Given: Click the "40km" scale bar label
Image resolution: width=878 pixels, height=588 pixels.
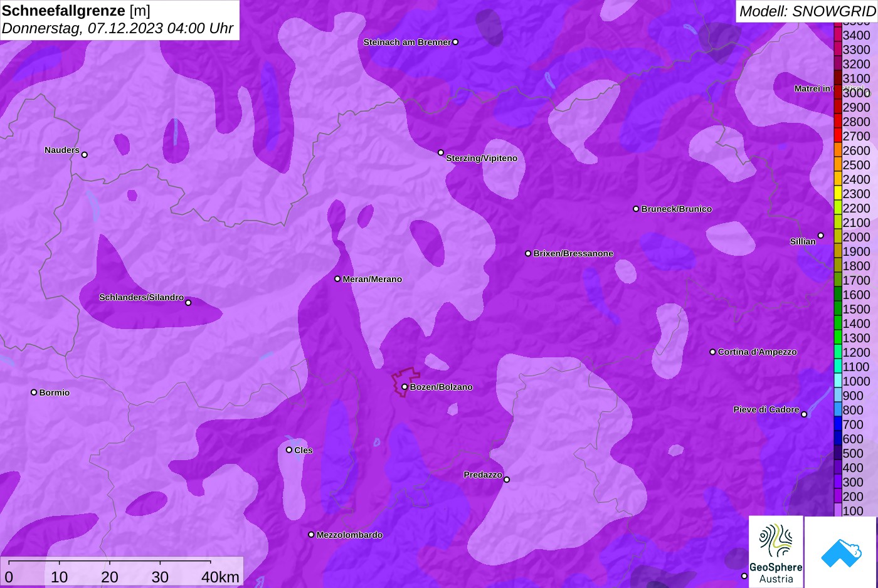Looking at the screenshot, I should 220,577.
